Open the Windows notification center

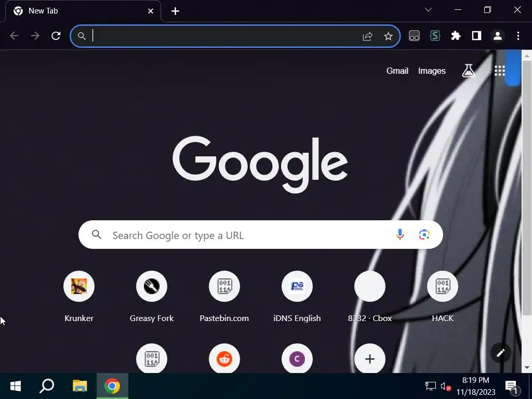(x=512, y=386)
